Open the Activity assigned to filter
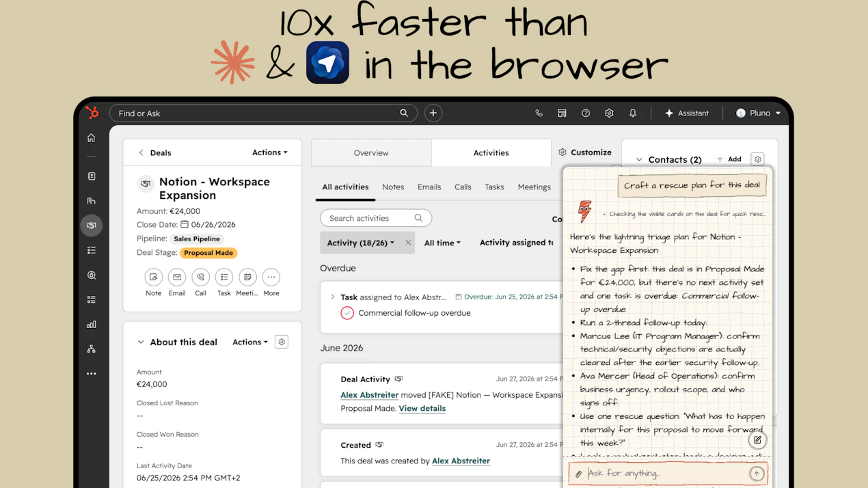The image size is (868, 488). 517,243
